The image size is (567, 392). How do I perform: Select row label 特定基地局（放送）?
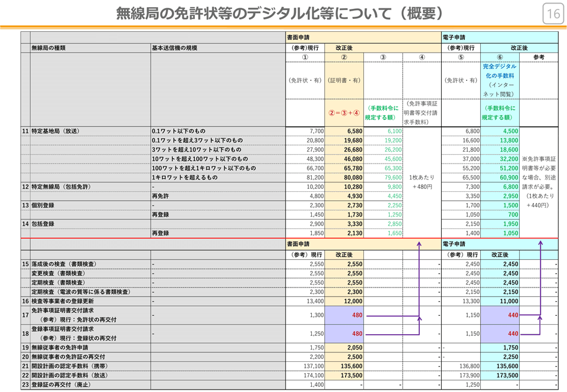(56, 131)
